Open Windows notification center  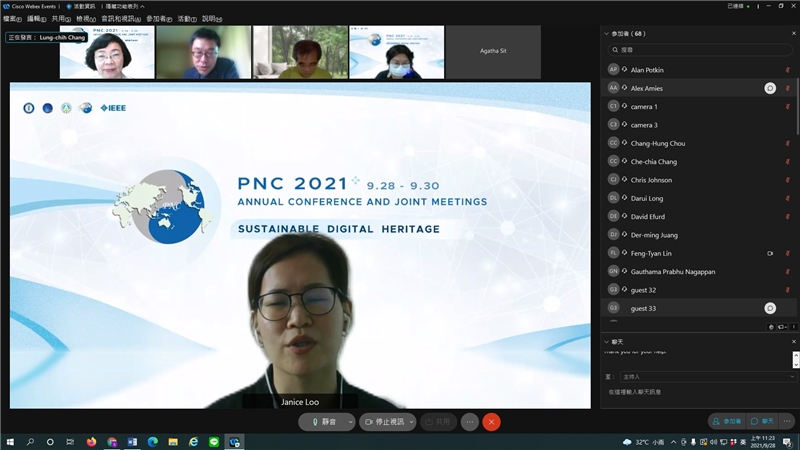pos(788,442)
